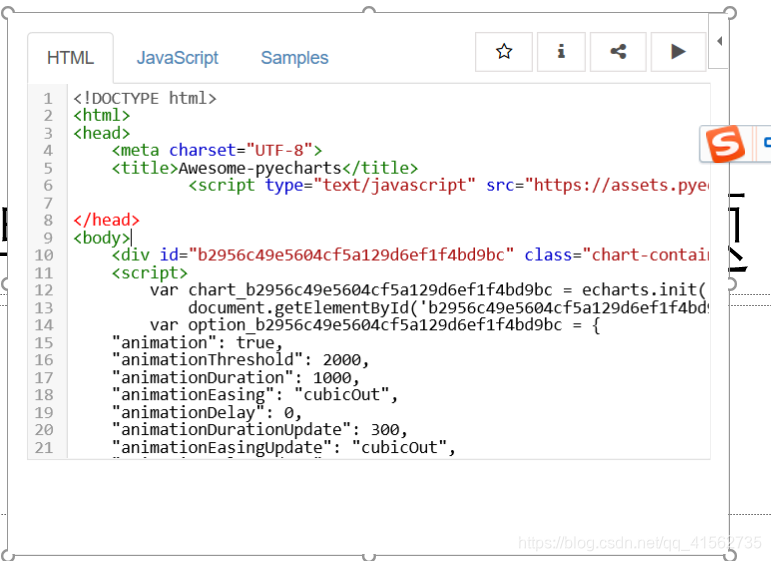Open the Samples tab
771x561 pixels.
point(295,58)
